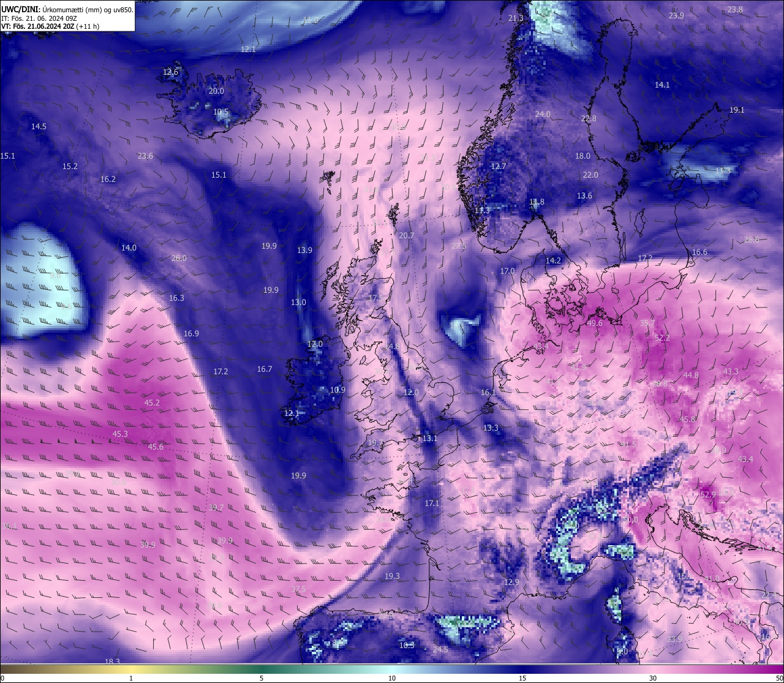
Task: Select the 13.1 value label
Action: [x=430, y=439]
